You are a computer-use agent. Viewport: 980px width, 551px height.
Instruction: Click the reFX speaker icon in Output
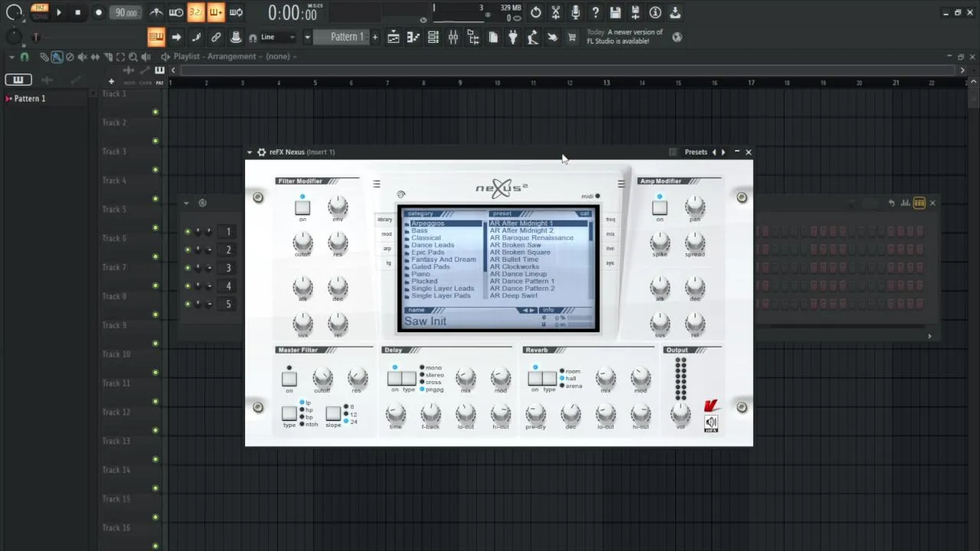pyautogui.click(x=711, y=422)
